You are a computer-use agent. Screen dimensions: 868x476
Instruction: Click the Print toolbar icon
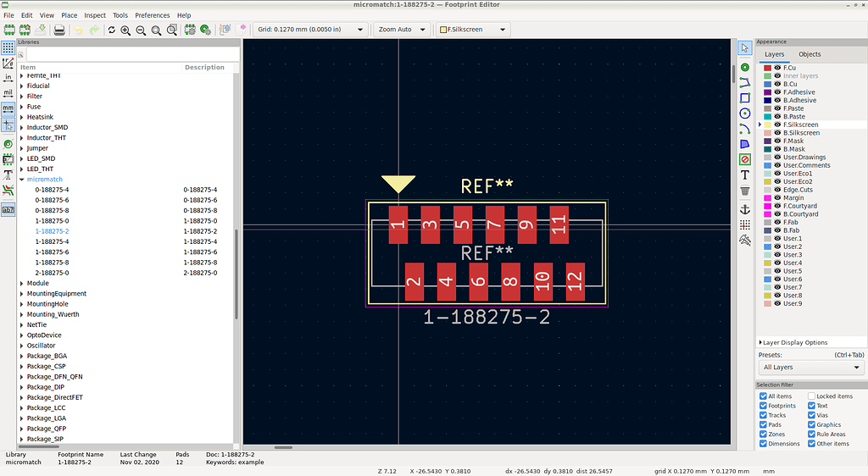click(59, 30)
